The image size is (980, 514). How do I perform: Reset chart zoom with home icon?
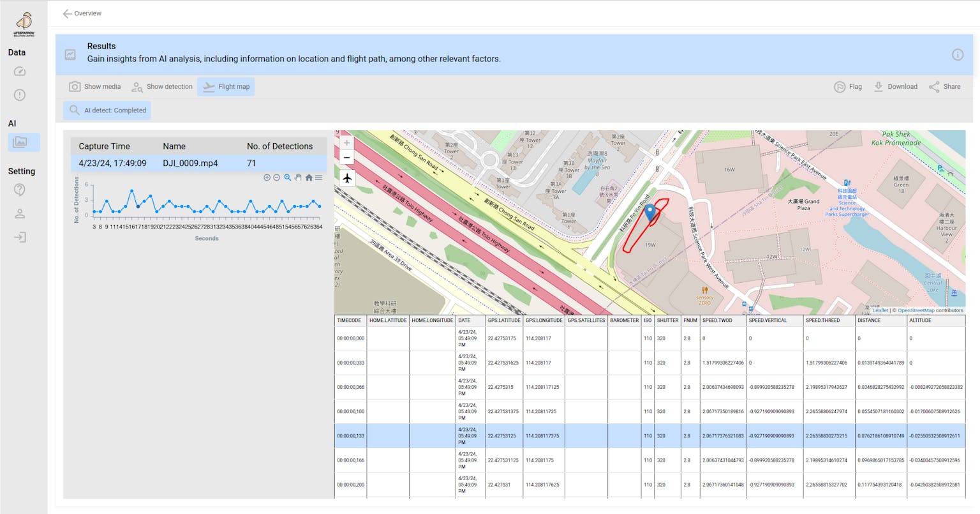[x=309, y=178]
